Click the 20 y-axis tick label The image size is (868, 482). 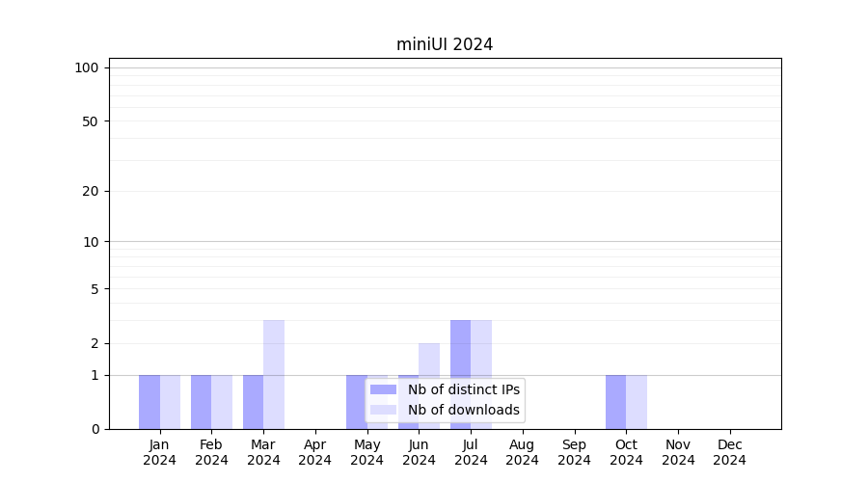pos(91,191)
